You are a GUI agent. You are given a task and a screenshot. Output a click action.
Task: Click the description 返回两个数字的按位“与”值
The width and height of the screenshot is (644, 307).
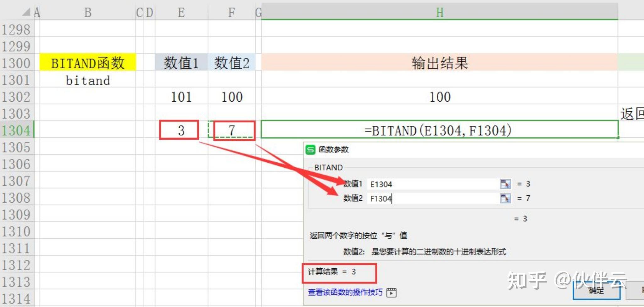point(358,235)
